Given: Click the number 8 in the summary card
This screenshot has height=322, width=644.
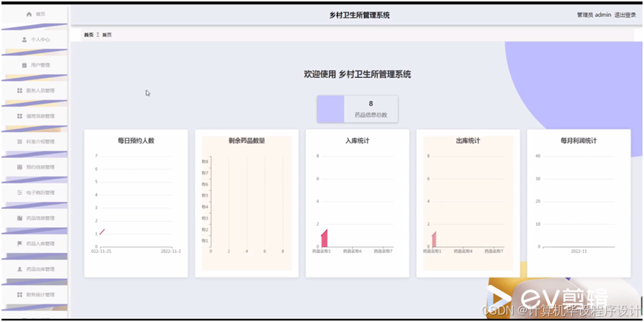Looking at the screenshot, I should (371, 104).
